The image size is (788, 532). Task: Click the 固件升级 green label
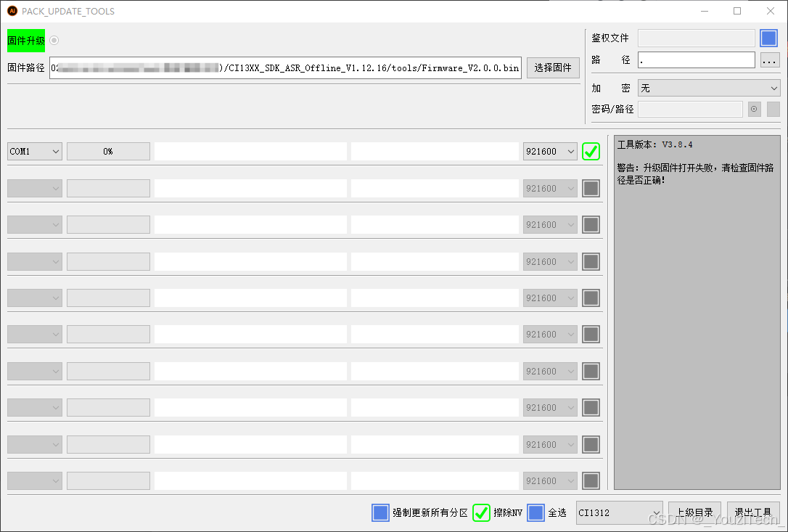[x=26, y=41]
